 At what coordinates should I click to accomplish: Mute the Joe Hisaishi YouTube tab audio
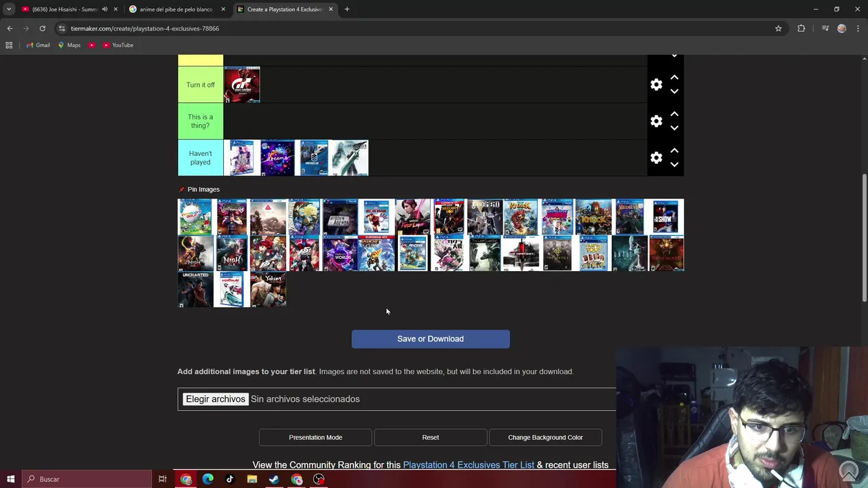click(x=104, y=9)
